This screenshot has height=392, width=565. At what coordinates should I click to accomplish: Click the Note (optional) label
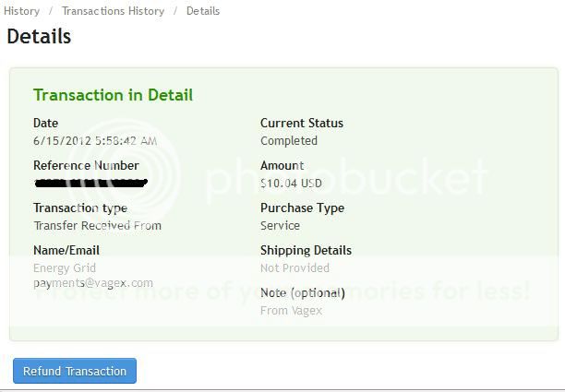[302, 293]
